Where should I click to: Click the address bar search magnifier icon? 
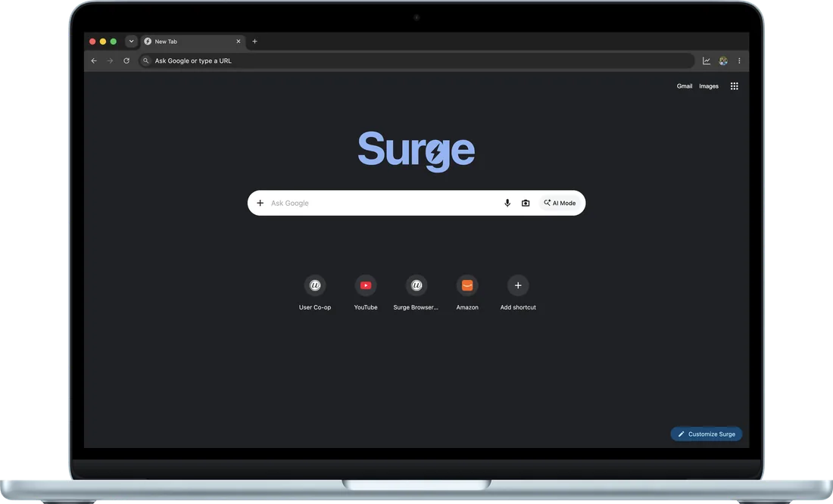pyautogui.click(x=146, y=61)
